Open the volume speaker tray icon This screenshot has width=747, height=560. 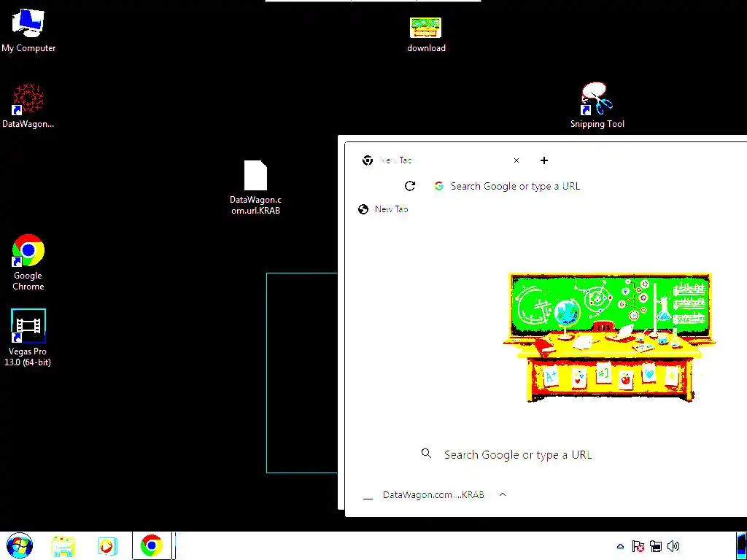[673, 546]
